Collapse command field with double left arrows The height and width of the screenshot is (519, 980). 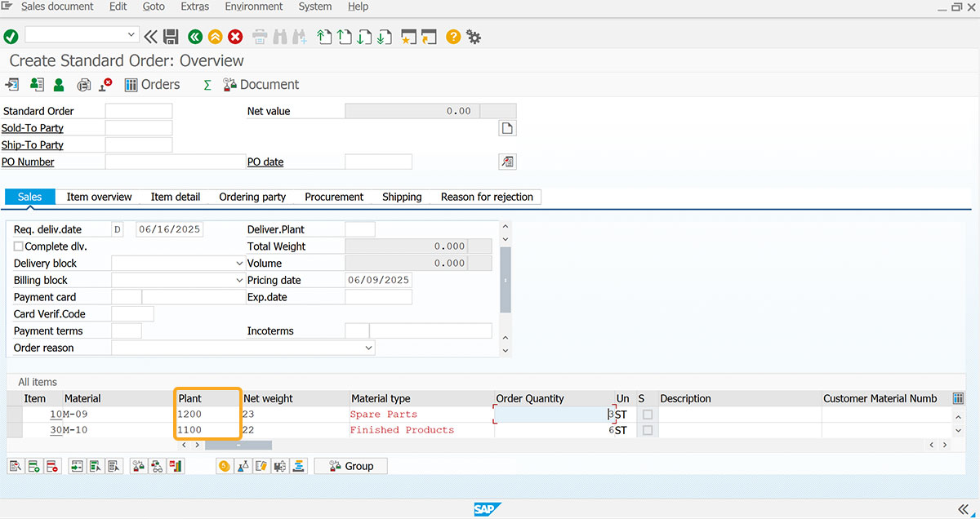click(x=150, y=37)
